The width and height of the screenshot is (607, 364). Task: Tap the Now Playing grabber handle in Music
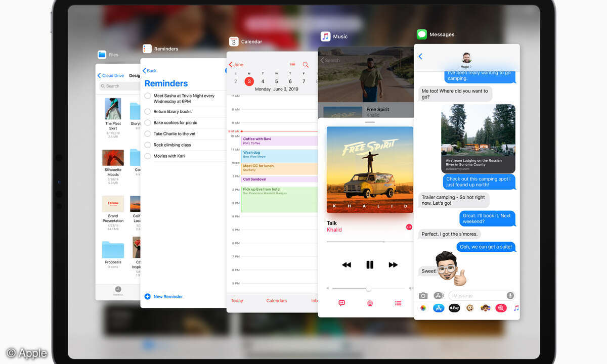(370, 122)
